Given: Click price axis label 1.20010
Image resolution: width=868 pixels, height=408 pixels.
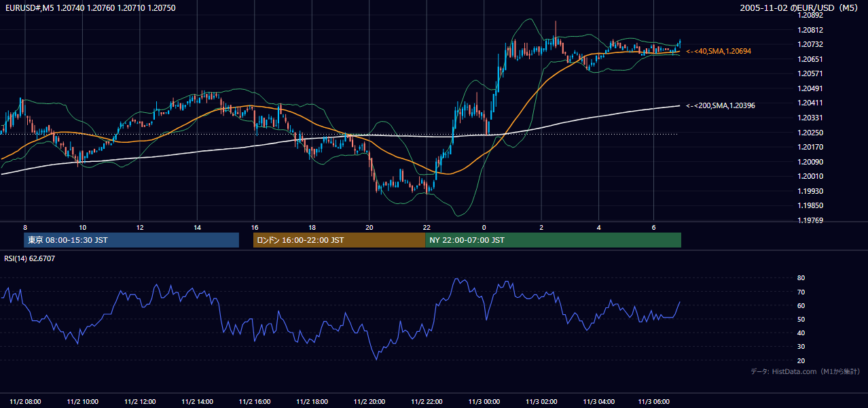Looking at the screenshot, I should coord(810,176).
